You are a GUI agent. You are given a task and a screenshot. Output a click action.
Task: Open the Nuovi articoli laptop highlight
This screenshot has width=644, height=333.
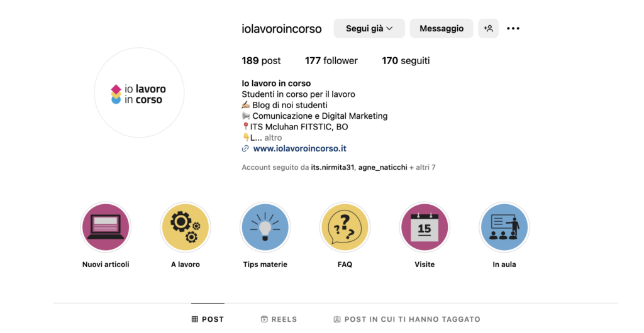[x=106, y=227]
